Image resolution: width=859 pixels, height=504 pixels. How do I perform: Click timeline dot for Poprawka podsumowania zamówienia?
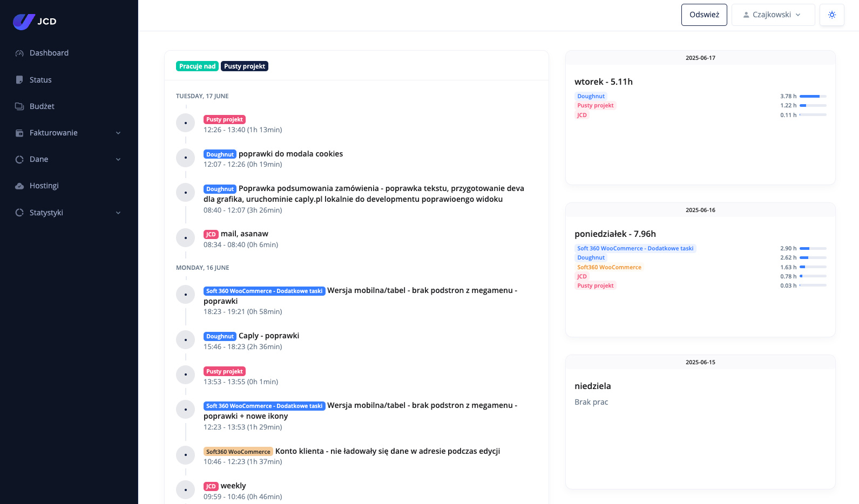[186, 192]
